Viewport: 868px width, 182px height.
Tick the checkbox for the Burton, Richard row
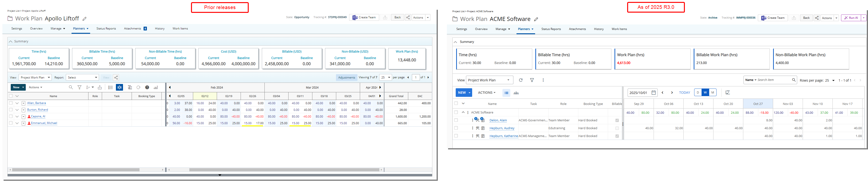tap(11, 110)
